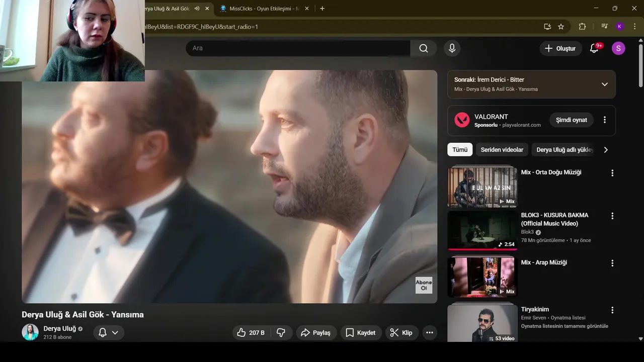
Task: Share the video with Paylaş
Action: (x=315, y=333)
